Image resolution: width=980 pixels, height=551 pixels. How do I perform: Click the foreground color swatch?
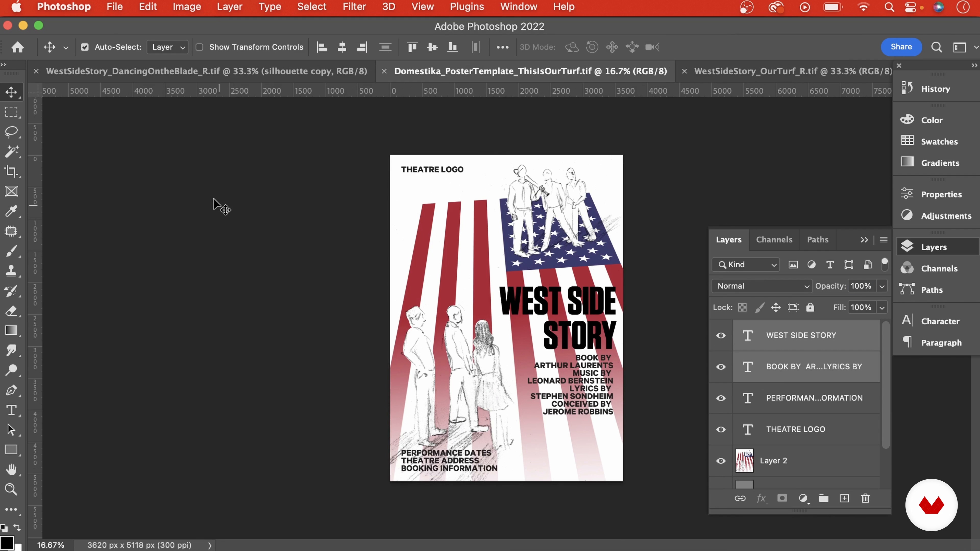click(6, 542)
